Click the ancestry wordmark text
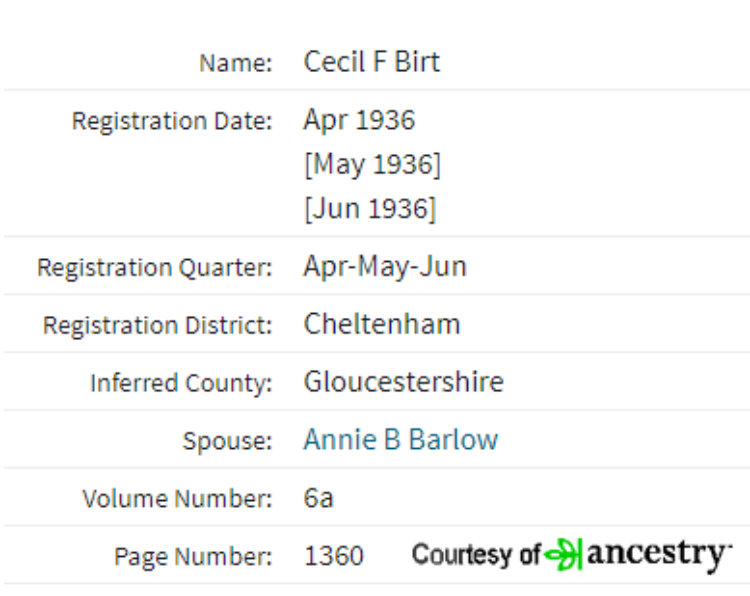 point(659,555)
